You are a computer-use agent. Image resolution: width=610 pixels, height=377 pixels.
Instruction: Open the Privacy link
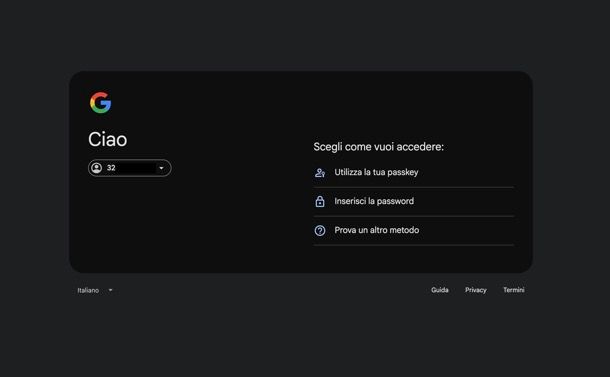pos(475,290)
